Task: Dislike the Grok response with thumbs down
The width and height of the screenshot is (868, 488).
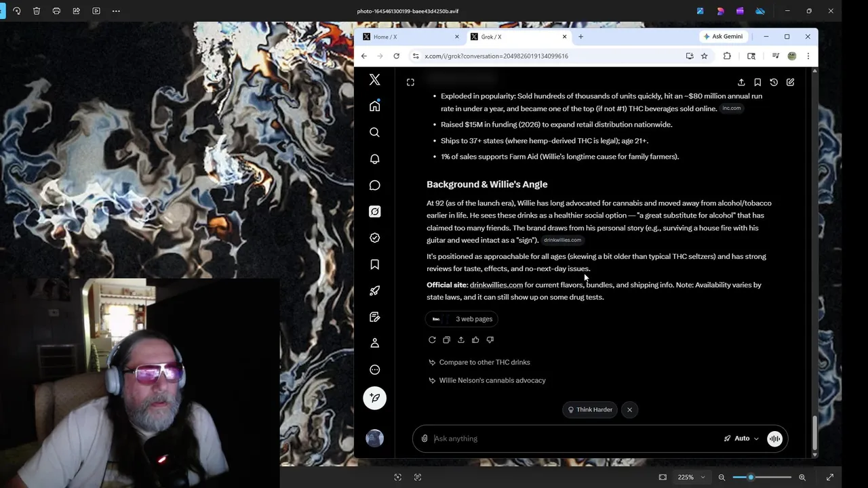Action: point(490,340)
